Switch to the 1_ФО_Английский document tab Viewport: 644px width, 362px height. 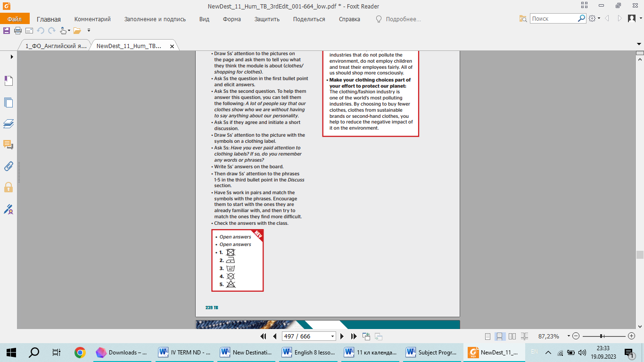point(56,46)
